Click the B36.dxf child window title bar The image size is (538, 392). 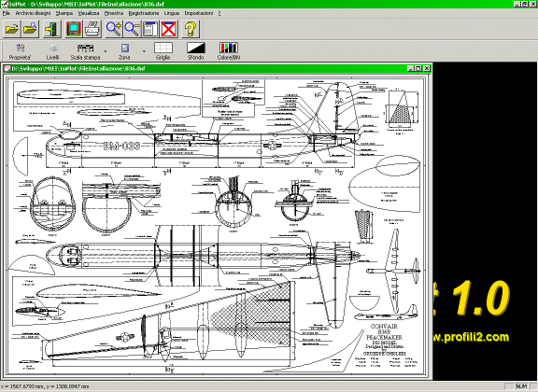(216, 68)
